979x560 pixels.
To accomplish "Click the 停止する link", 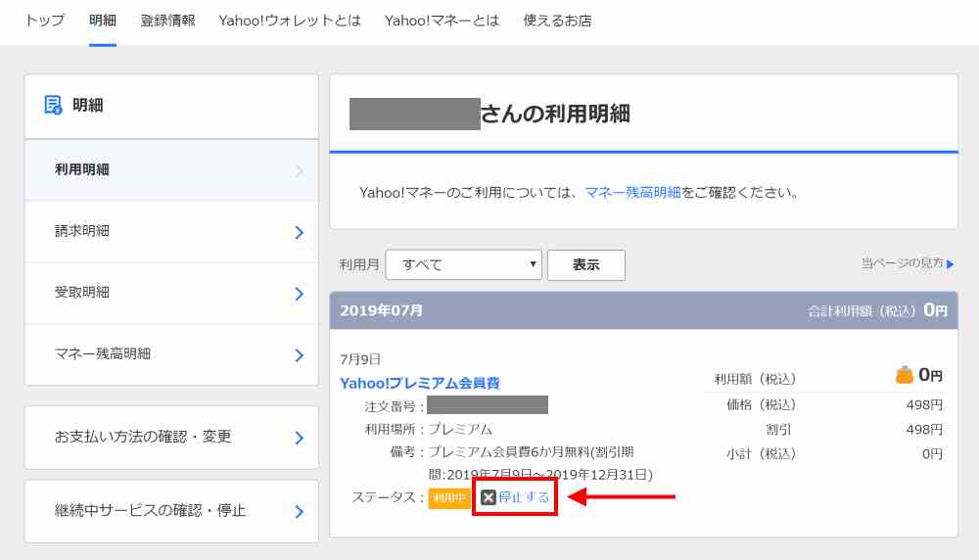I will (524, 497).
